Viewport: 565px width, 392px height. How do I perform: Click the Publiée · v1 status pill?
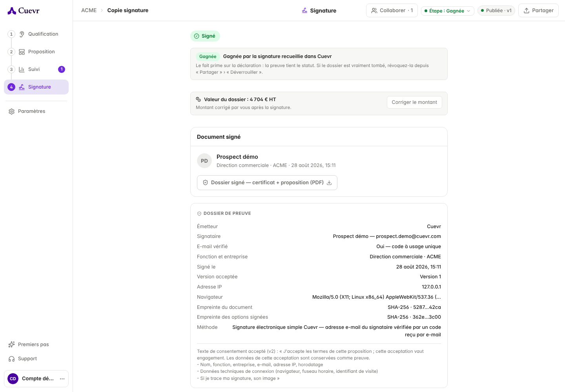496,11
